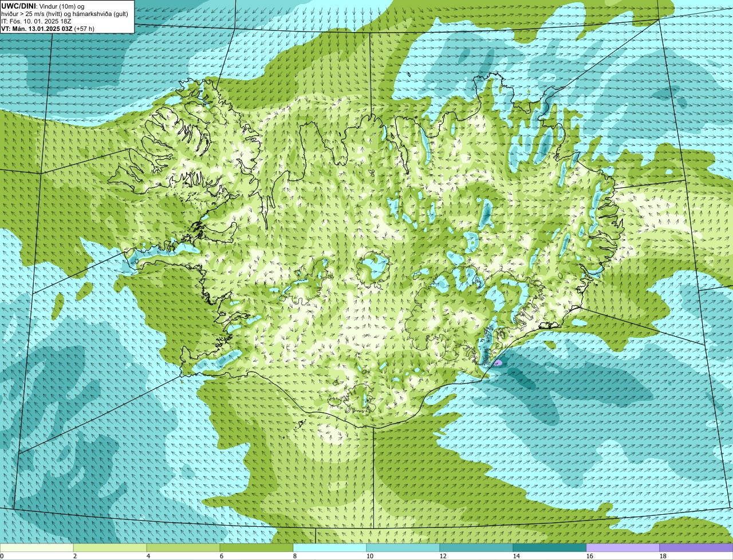Click the lavender 16–18 m/s legend swatch
This screenshot has width=733, height=560.
tap(623, 547)
